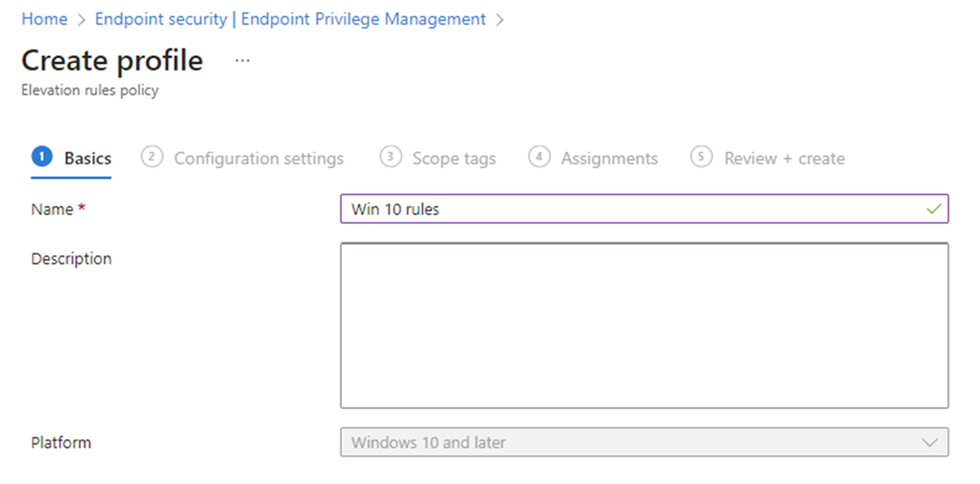Click chevron after Endpoint Privilege Management breadcrumb
The height and width of the screenshot is (484, 980).
(x=500, y=19)
